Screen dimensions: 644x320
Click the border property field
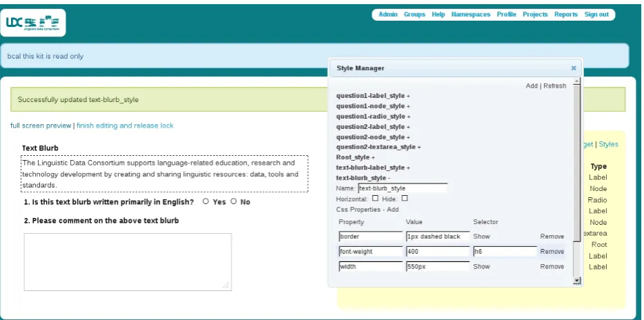(371, 237)
